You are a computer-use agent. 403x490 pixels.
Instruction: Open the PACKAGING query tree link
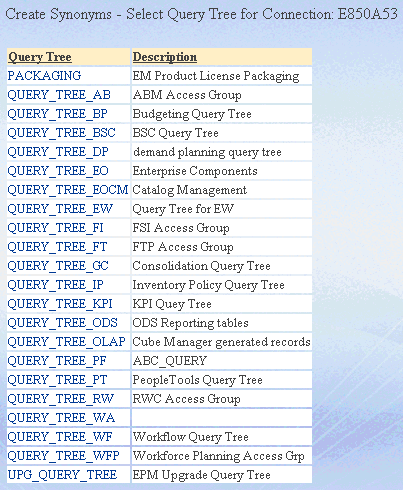(44, 76)
